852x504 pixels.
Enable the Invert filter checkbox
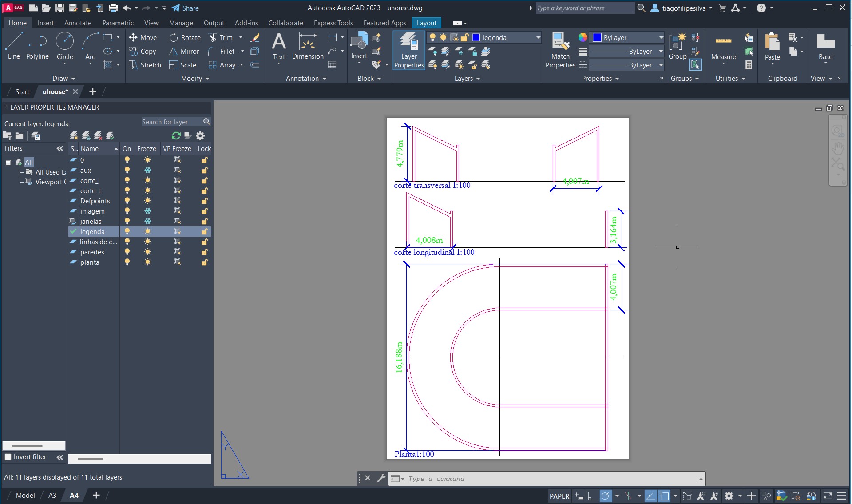[x=8, y=457]
